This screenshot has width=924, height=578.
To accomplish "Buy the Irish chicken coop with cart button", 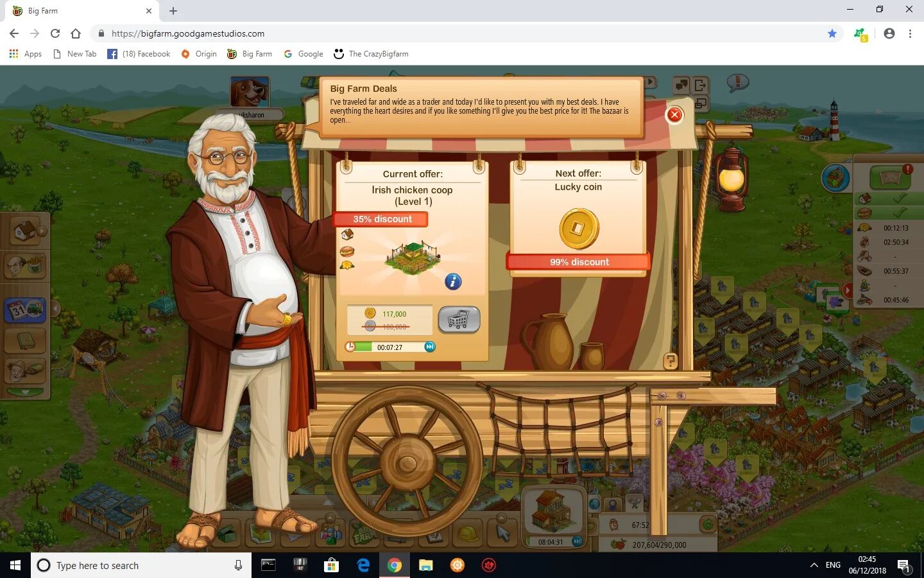I will [x=459, y=319].
